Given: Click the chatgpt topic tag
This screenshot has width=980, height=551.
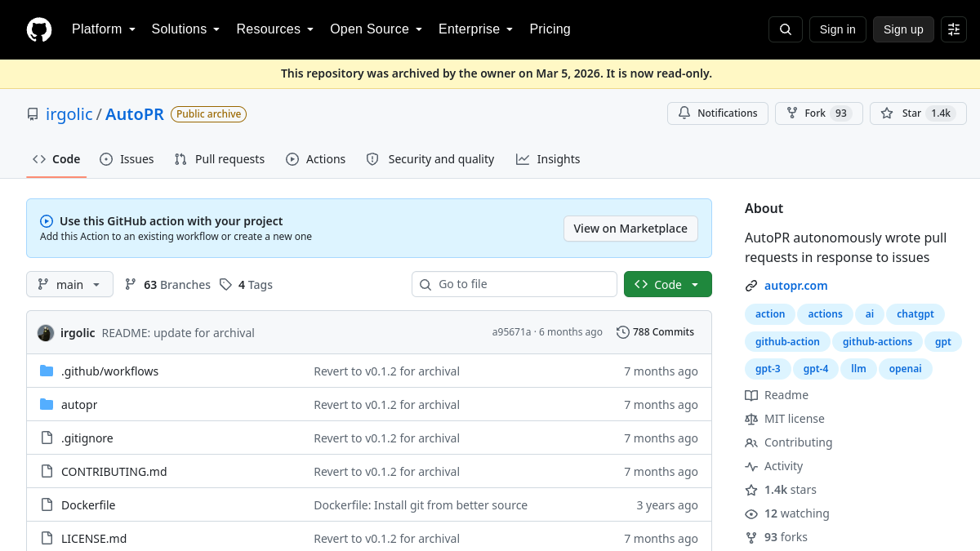Looking at the screenshot, I should point(915,314).
